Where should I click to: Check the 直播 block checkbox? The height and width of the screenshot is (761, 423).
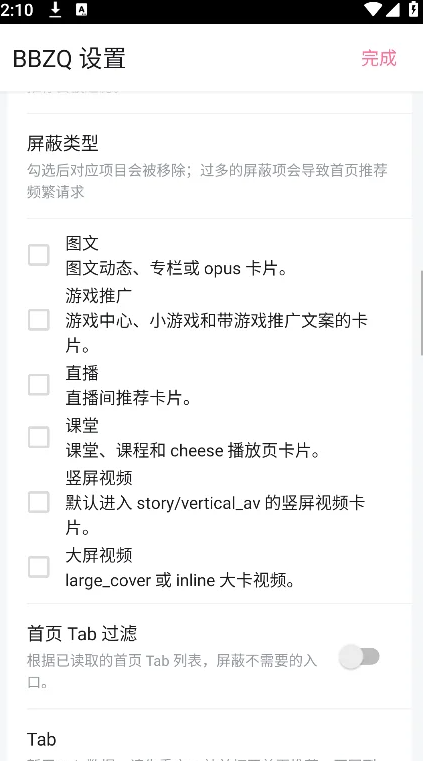coord(38,384)
